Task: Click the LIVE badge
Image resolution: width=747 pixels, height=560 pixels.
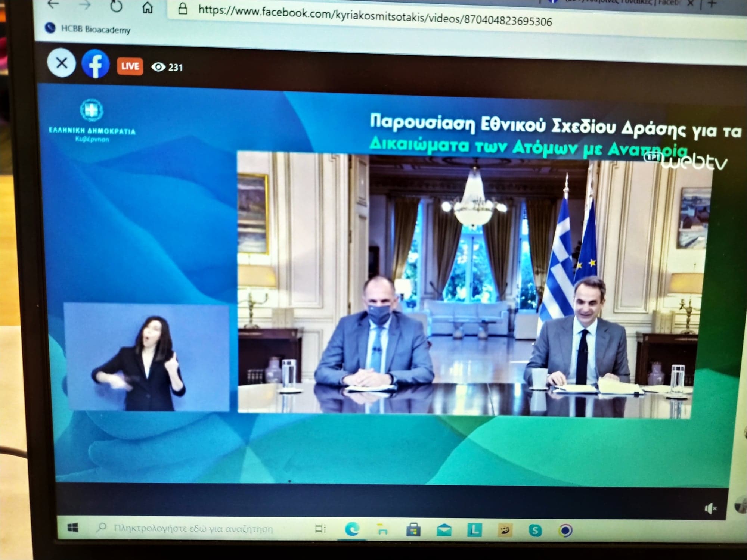Action: tap(130, 66)
